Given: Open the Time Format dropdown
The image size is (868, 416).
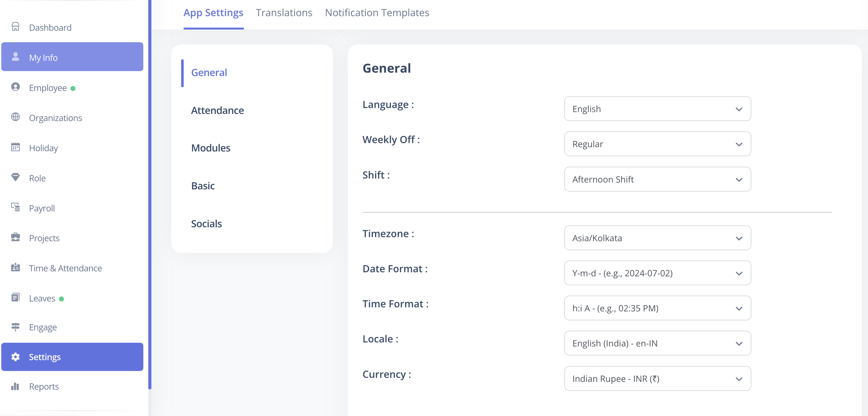Looking at the screenshot, I should [x=657, y=308].
